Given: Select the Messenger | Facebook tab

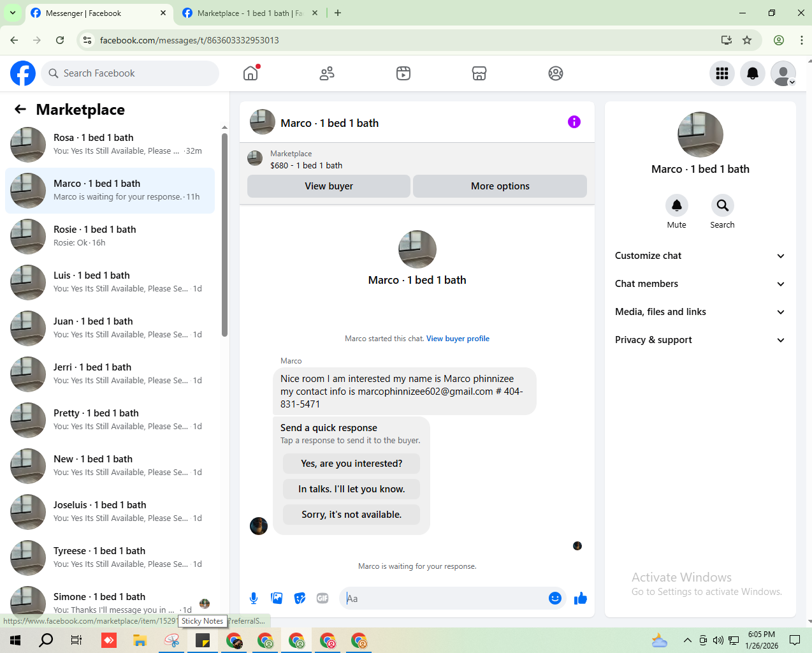Looking at the screenshot, I should 99,13.
